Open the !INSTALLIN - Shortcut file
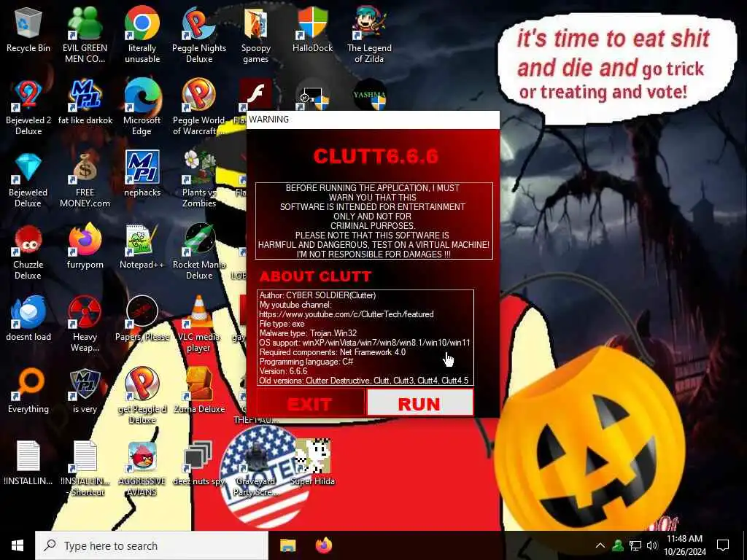 point(85,468)
